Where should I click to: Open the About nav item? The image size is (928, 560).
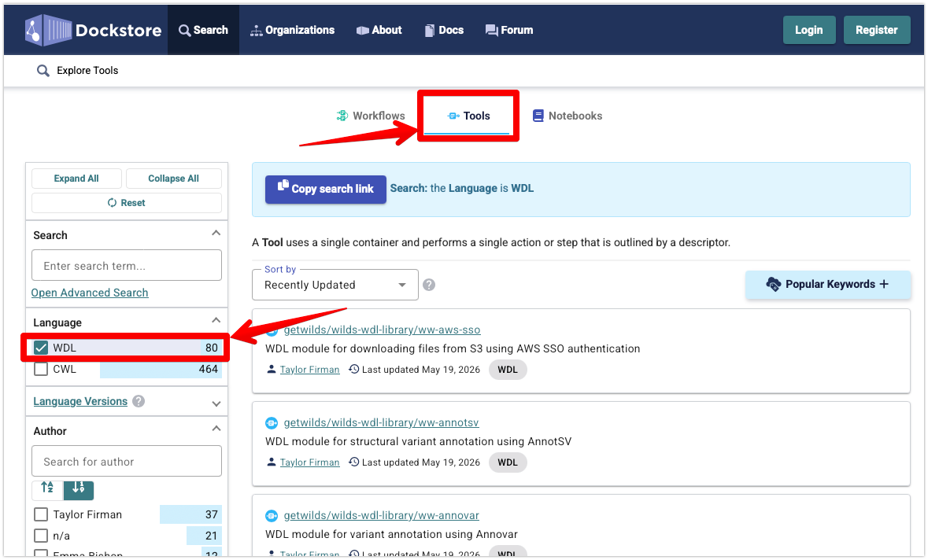click(379, 30)
